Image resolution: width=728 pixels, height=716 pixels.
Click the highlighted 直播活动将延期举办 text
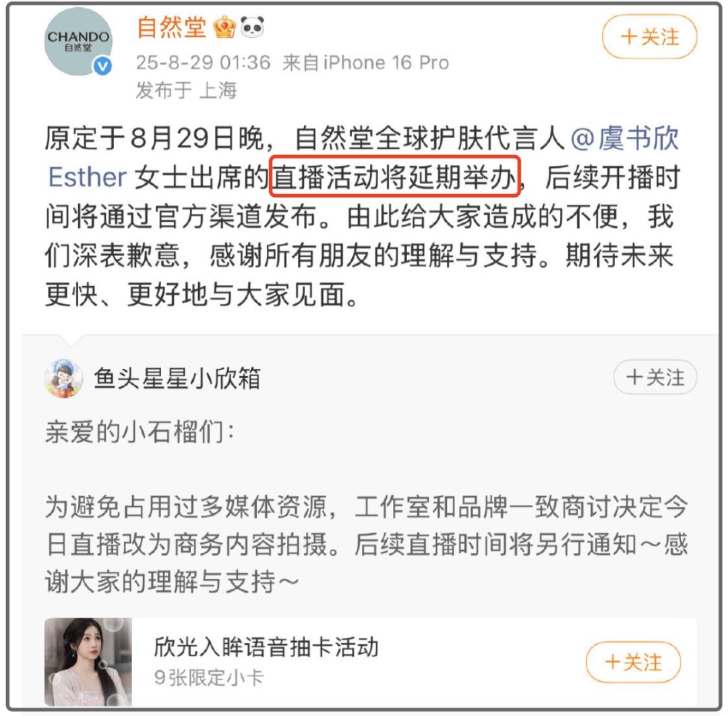point(394,177)
